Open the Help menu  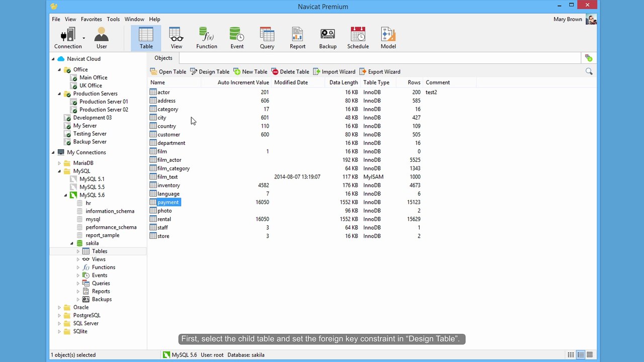point(154,19)
